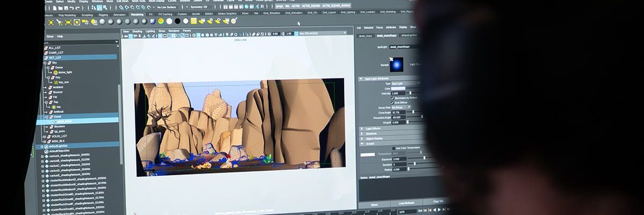Open the light Type dropdown
This screenshot has height=215, width=644.
tap(405, 84)
